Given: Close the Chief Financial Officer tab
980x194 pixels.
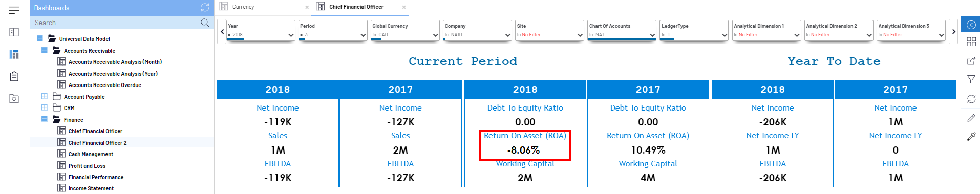Looking at the screenshot, I should pyautogui.click(x=404, y=7).
